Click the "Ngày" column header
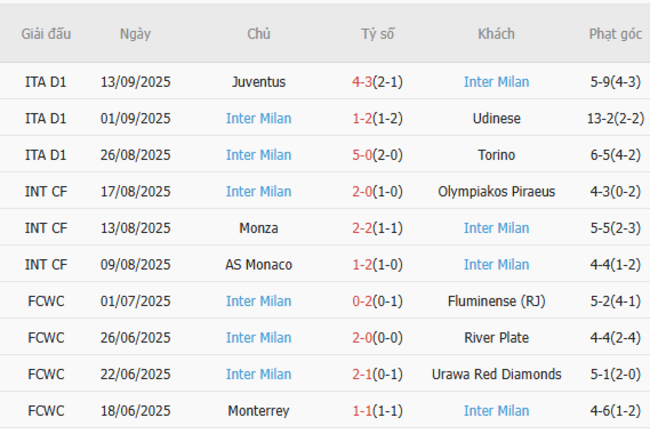650x434 pixels. click(135, 34)
